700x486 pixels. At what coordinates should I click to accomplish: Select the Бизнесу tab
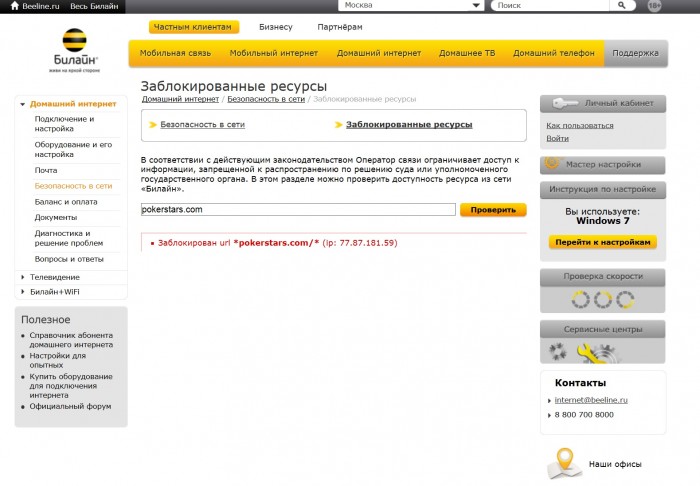pos(276,27)
